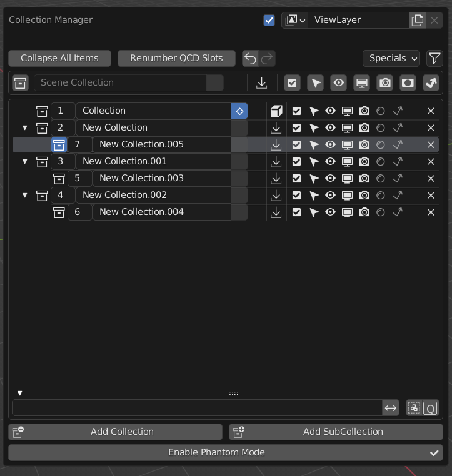Click the New Collection.004 name field

click(161, 212)
